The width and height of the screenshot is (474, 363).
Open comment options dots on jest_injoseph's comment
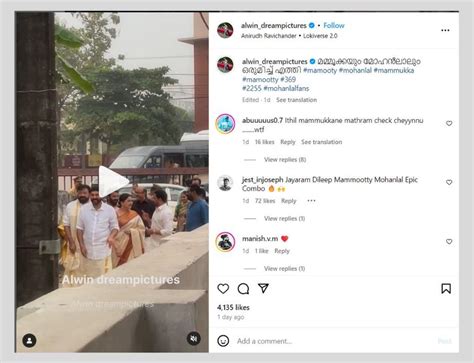click(311, 201)
